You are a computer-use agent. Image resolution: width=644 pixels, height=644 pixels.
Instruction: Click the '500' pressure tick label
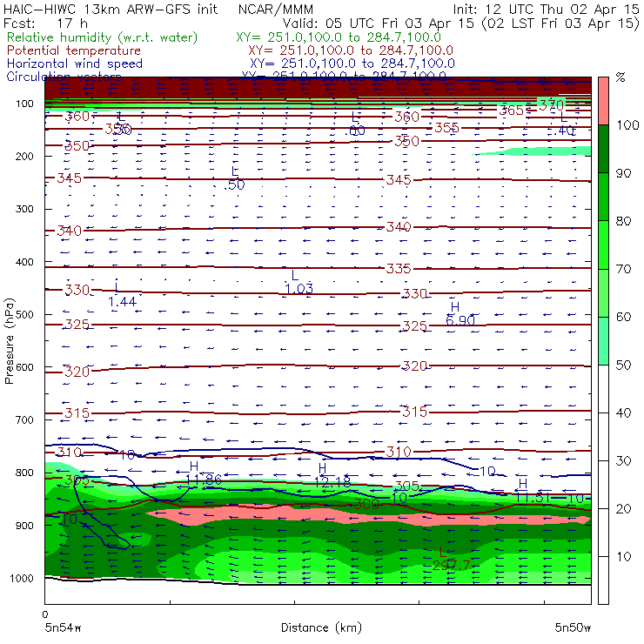[x=24, y=314]
